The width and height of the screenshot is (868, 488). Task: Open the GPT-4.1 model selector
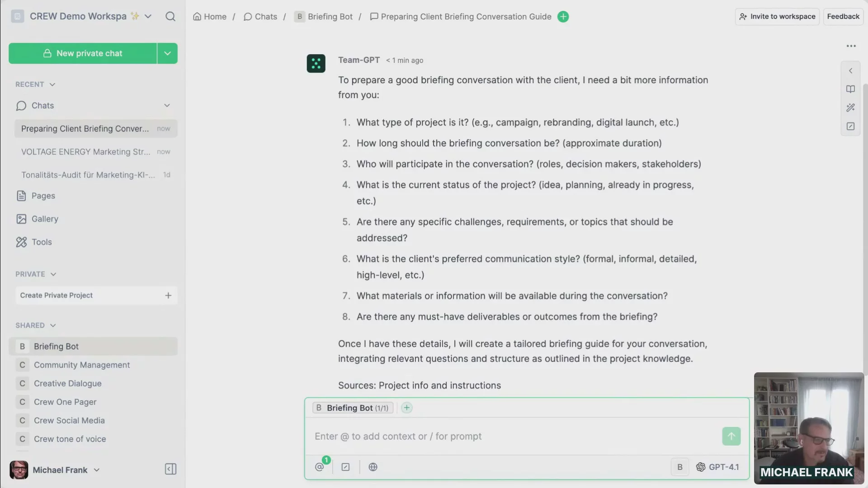717,467
